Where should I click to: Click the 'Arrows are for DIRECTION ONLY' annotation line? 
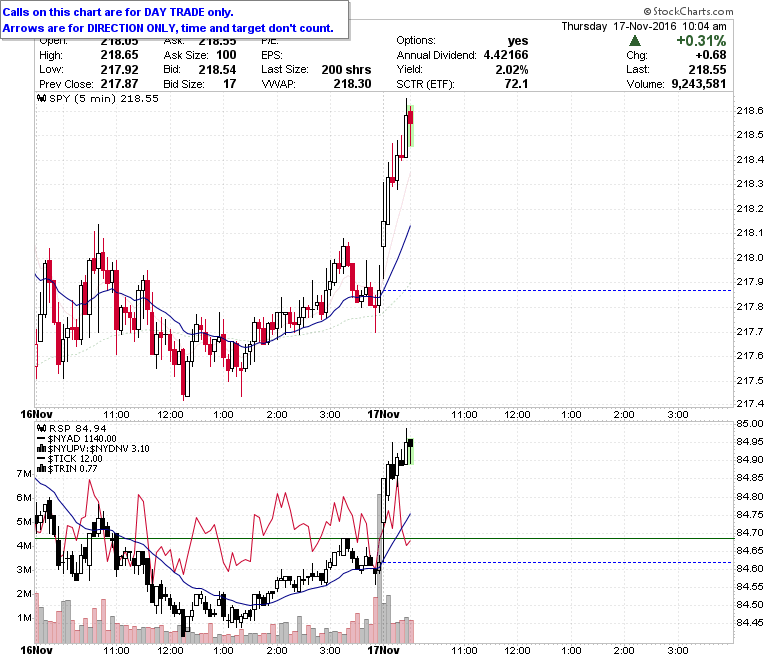coord(168,28)
